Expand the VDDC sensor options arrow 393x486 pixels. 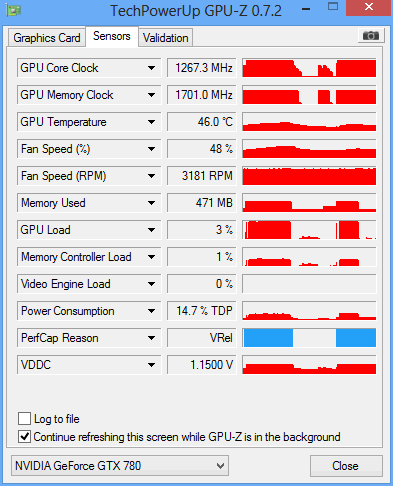(151, 365)
